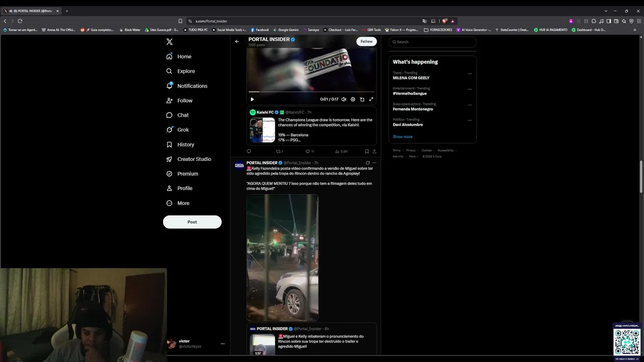Open the Privacy footer link
644x362 pixels.
pyautogui.click(x=411, y=150)
